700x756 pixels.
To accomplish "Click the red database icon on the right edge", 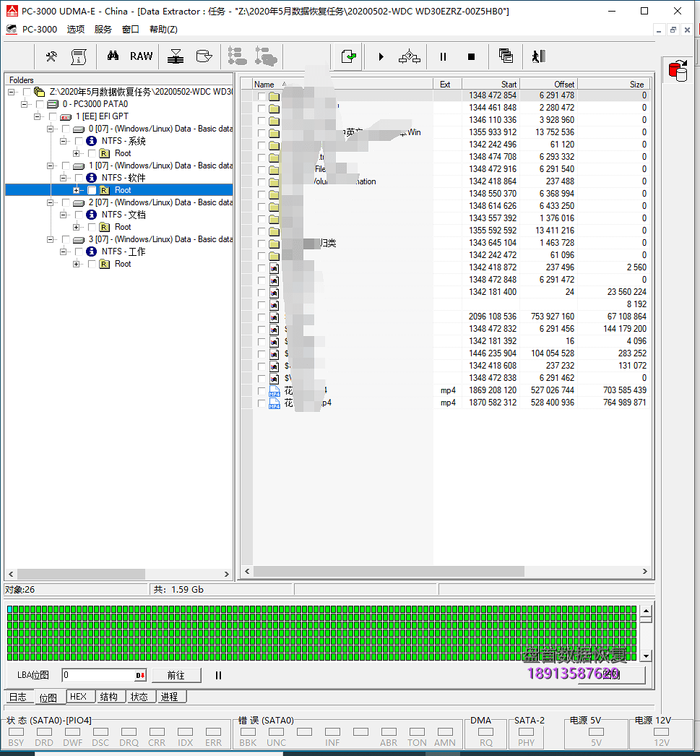I will [x=678, y=70].
